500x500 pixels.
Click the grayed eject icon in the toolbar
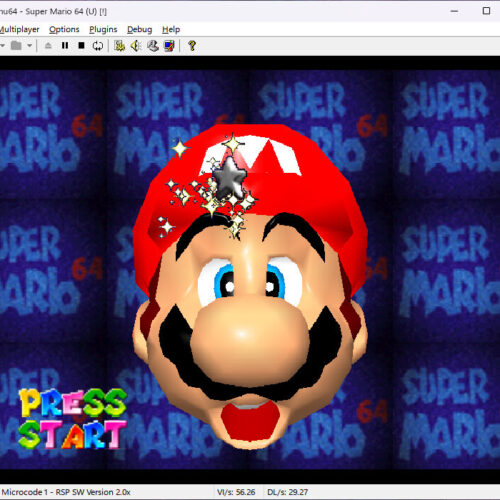(48, 45)
